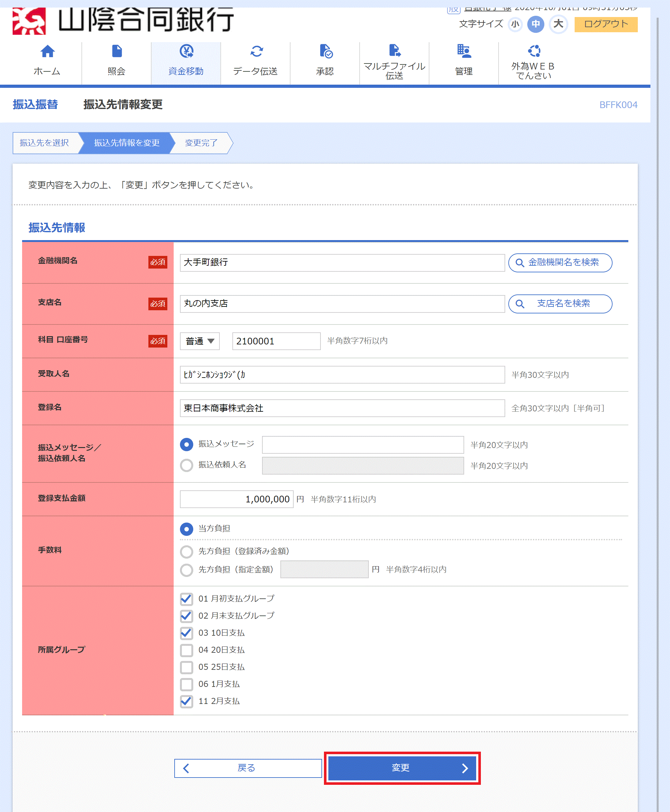670x812 pixels.
Task: Click the 登録名 input field
Action: pos(342,408)
